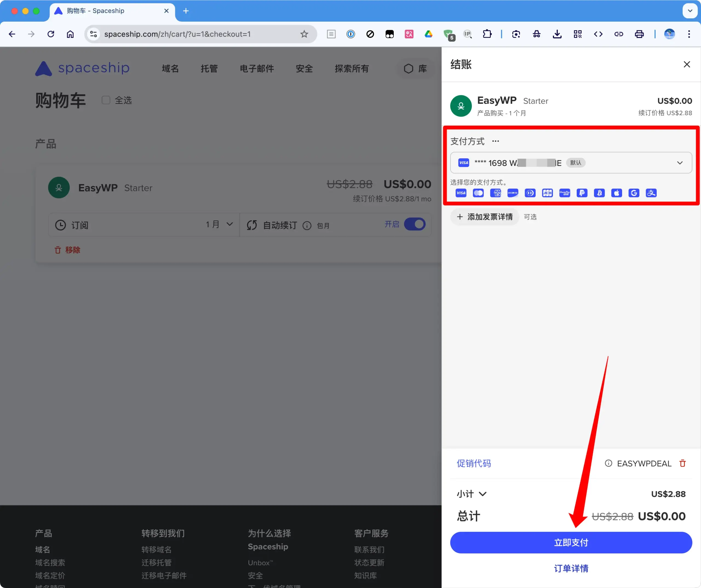The height and width of the screenshot is (588, 701).
Task: Open the browser extensions puzzle icon
Action: (x=487, y=34)
